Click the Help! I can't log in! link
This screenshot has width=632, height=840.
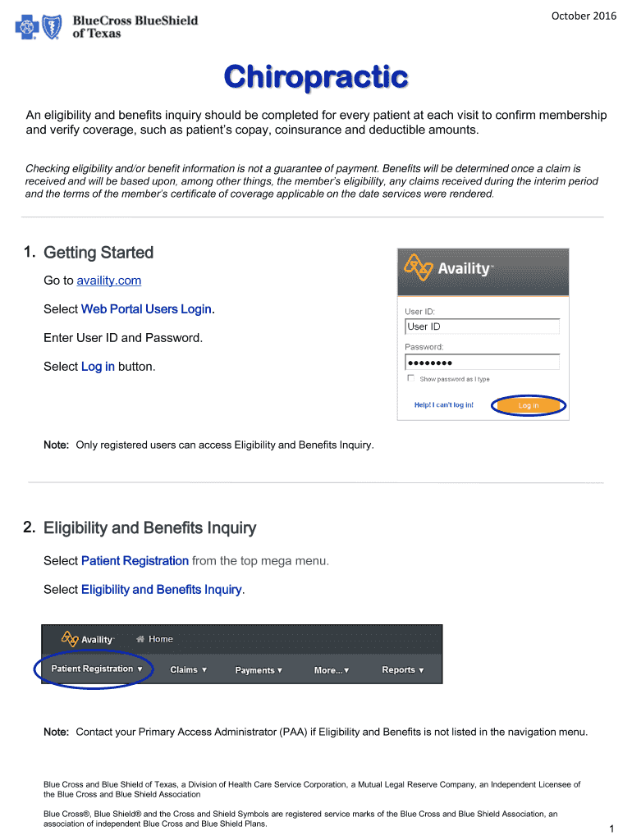pyautogui.click(x=443, y=405)
